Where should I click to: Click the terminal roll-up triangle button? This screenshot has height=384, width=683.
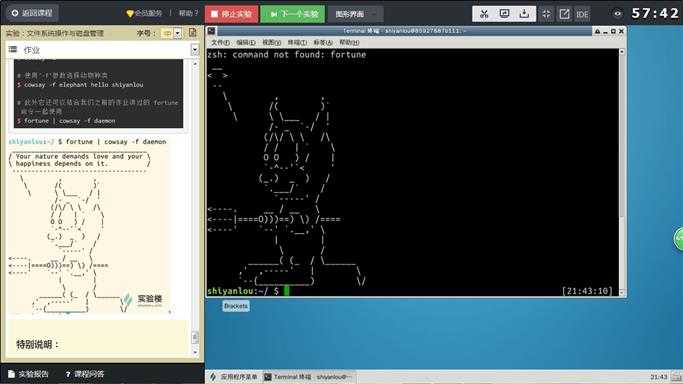pyautogui.click(x=597, y=31)
